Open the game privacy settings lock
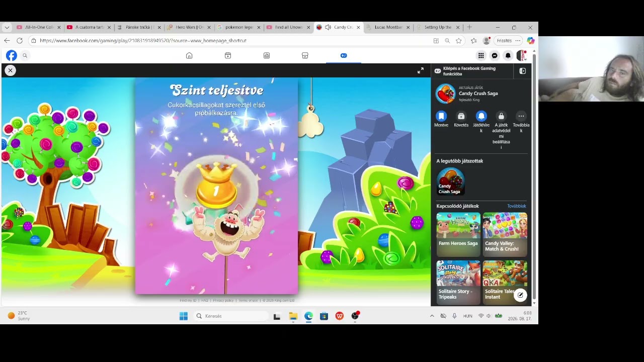644x362 pixels. pyautogui.click(x=501, y=116)
